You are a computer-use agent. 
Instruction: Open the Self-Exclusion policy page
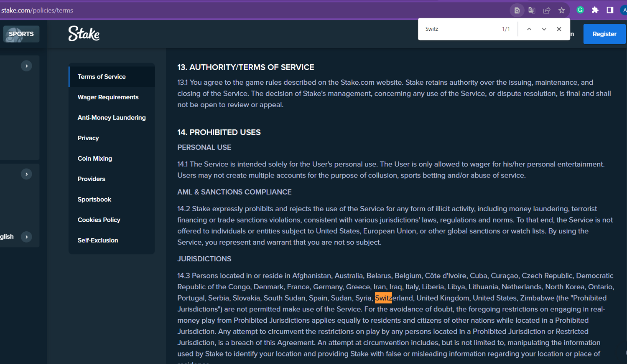point(98,240)
